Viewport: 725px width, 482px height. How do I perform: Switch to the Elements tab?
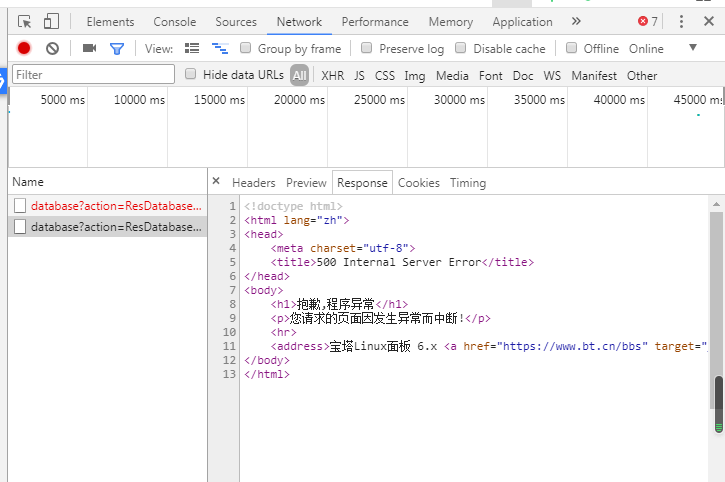tap(111, 22)
